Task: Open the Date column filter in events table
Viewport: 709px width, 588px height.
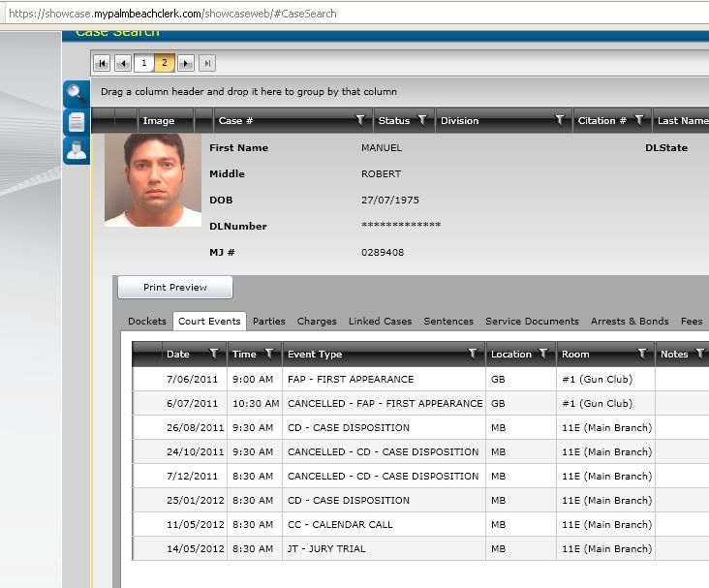Action: click(214, 355)
